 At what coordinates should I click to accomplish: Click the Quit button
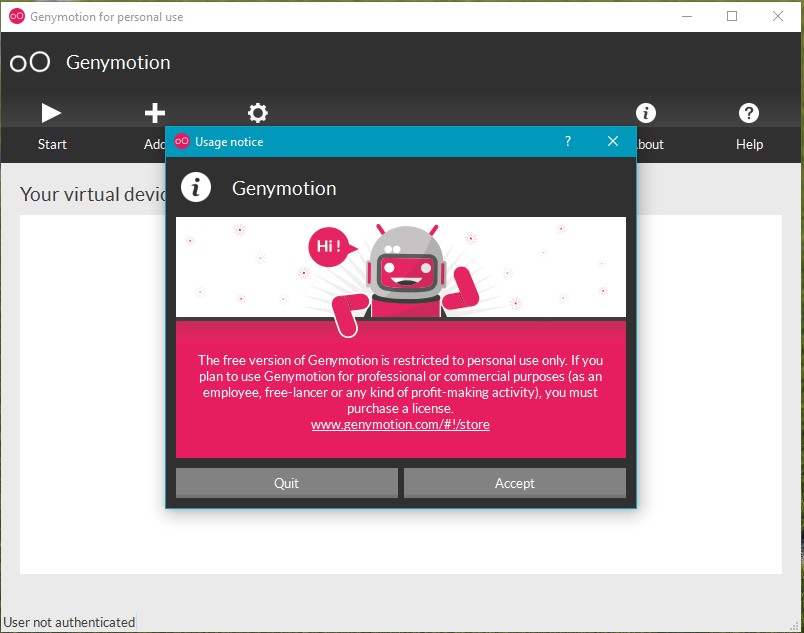[287, 483]
